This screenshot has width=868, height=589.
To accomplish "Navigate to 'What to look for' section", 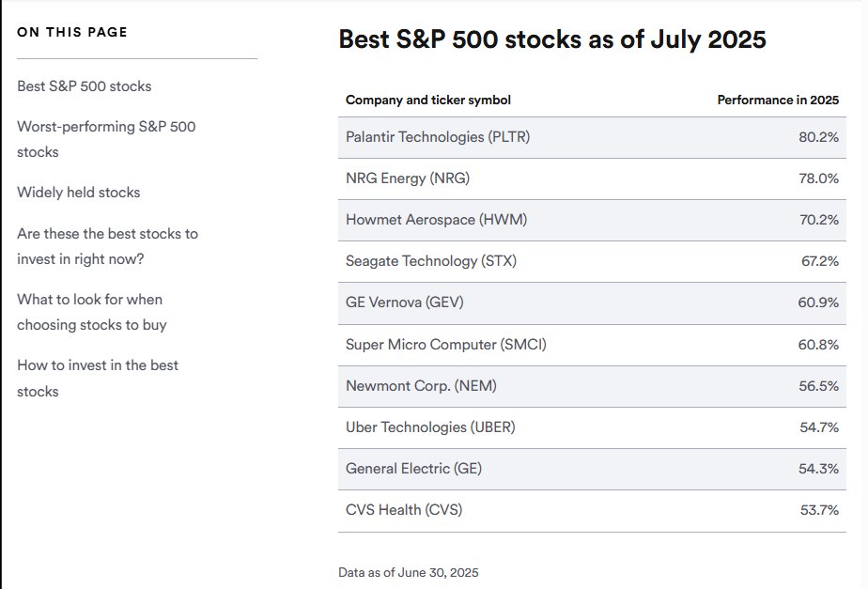I will [92, 312].
